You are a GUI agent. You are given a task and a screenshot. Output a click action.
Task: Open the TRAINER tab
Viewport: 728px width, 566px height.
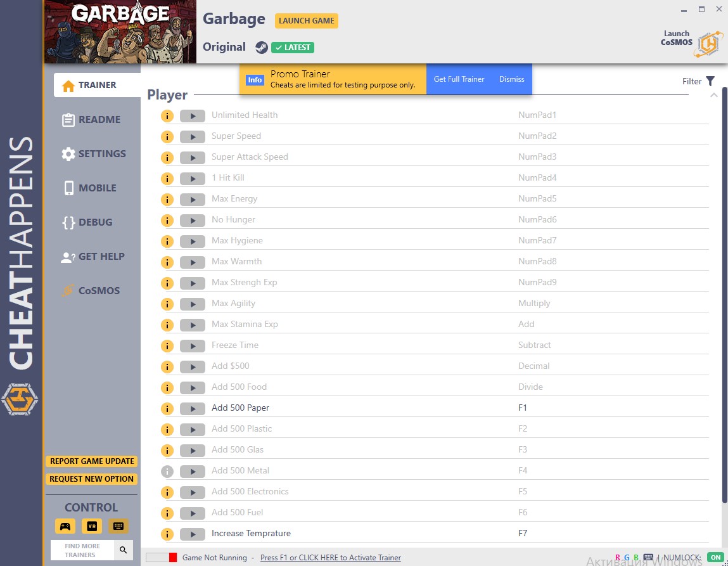coord(97,85)
